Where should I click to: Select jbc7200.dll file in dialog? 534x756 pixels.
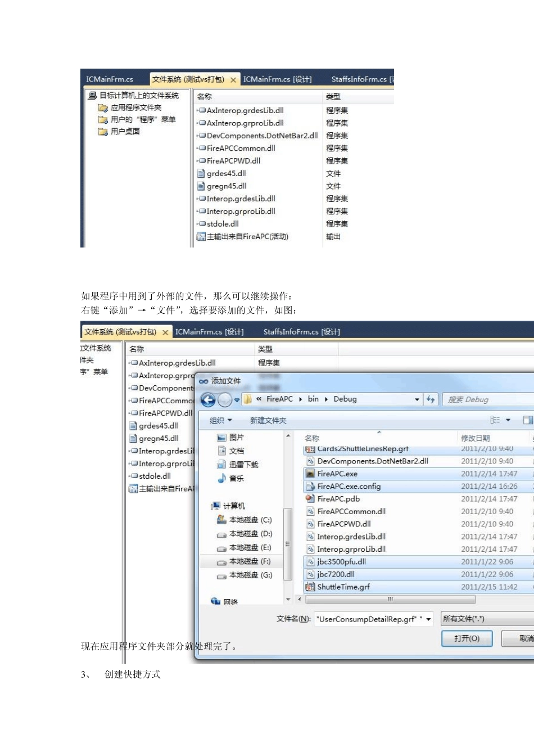[418, 574]
